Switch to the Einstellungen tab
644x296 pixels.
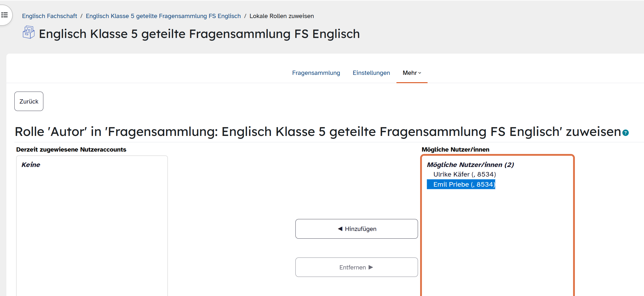point(371,73)
